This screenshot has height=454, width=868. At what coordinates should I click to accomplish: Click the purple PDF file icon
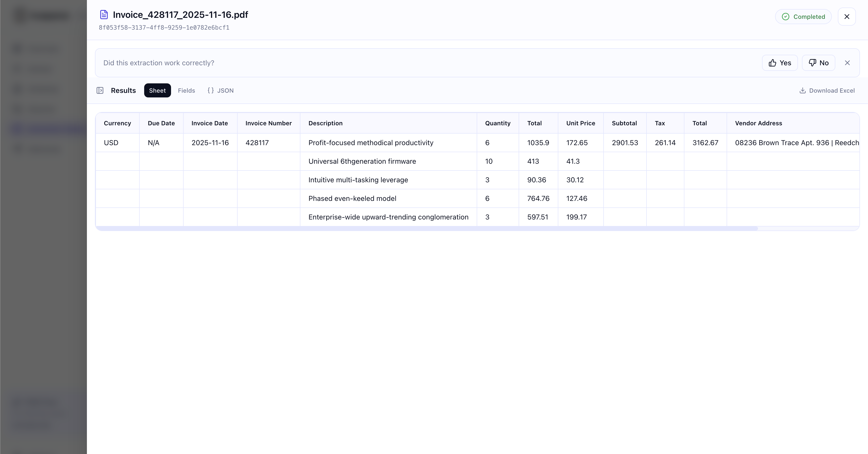point(103,15)
